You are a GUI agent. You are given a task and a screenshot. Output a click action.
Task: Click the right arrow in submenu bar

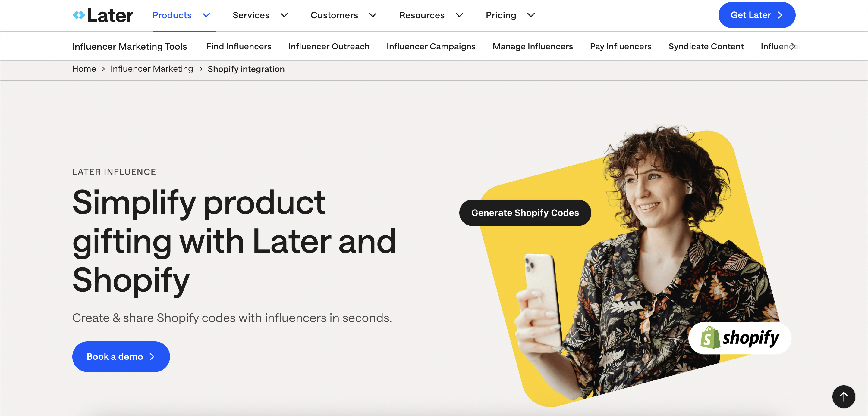(793, 46)
